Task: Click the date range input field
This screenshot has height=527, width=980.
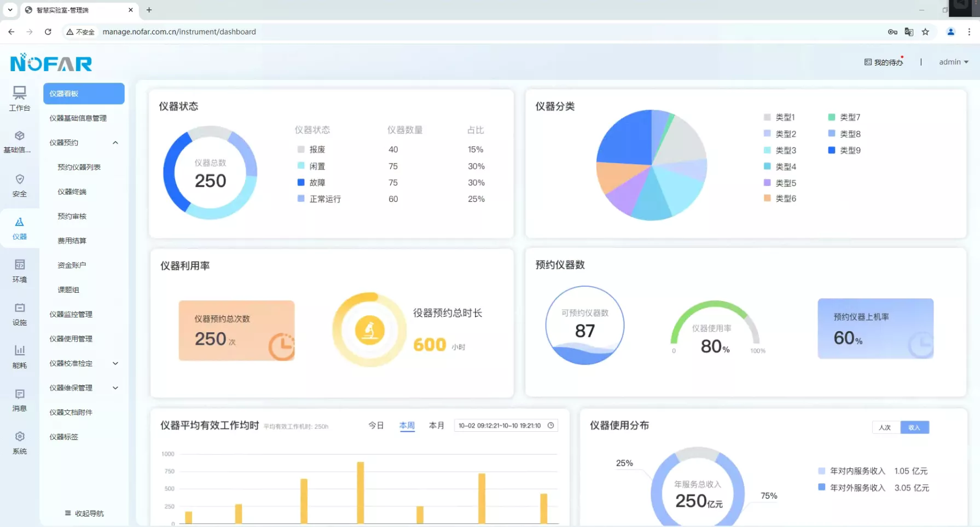Action: coord(506,425)
